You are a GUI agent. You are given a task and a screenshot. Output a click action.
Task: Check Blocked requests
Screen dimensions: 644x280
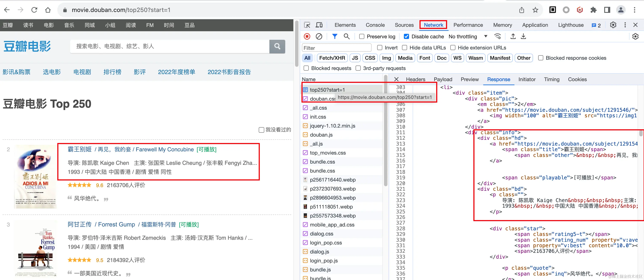click(x=306, y=68)
